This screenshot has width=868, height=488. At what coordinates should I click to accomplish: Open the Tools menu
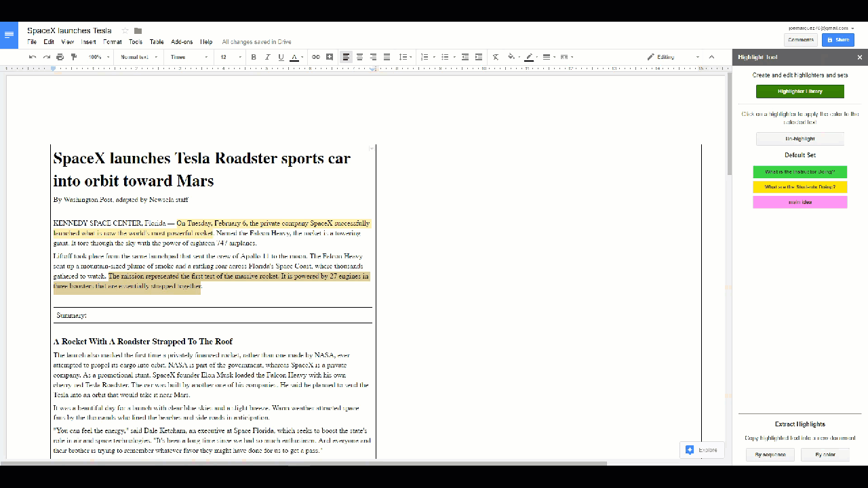(x=136, y=42)
